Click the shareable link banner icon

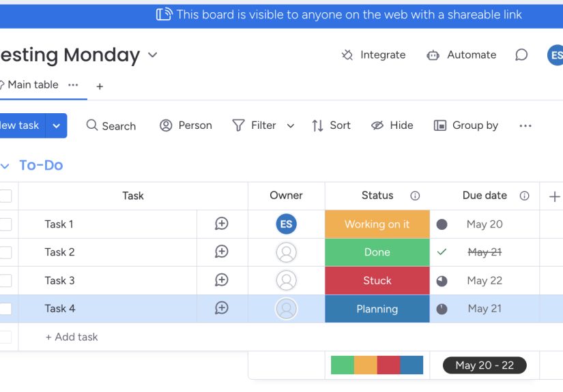click(164, 14)
